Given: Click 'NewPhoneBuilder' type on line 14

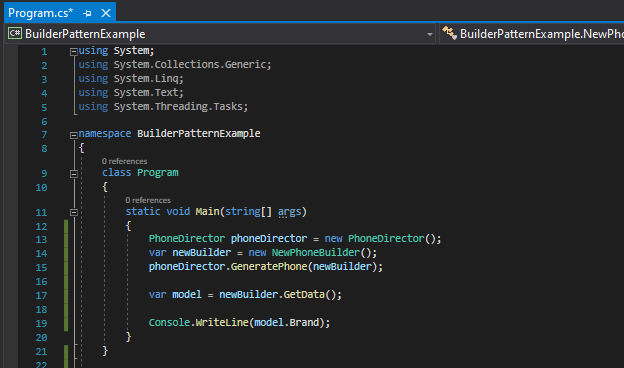Looking at the screenshot, I should pos(316,253).
